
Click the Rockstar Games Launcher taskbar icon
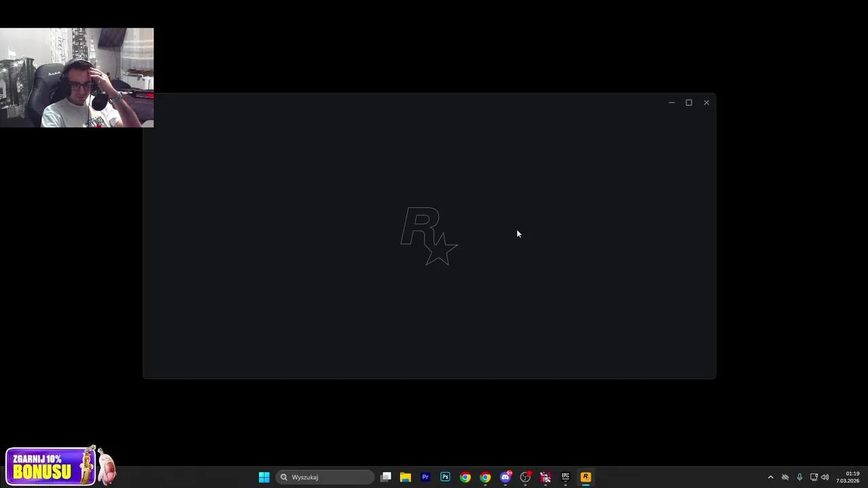(x=586, y=477)
